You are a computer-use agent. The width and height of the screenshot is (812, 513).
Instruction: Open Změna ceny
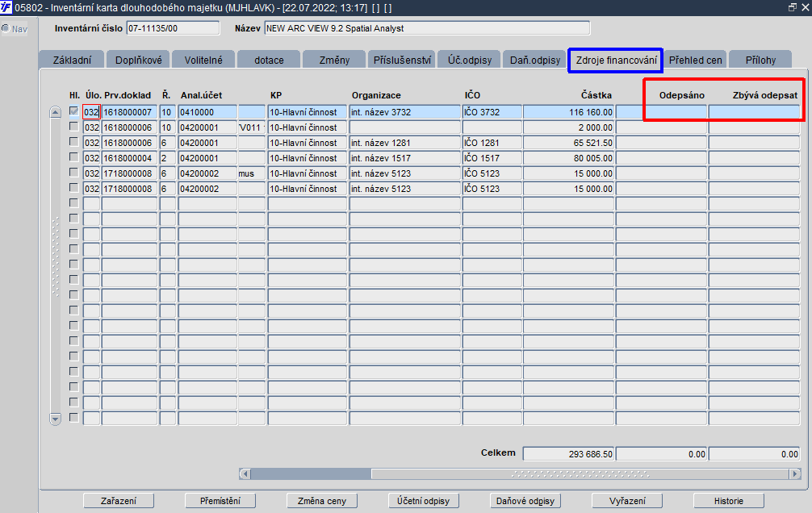click(321, 501)
